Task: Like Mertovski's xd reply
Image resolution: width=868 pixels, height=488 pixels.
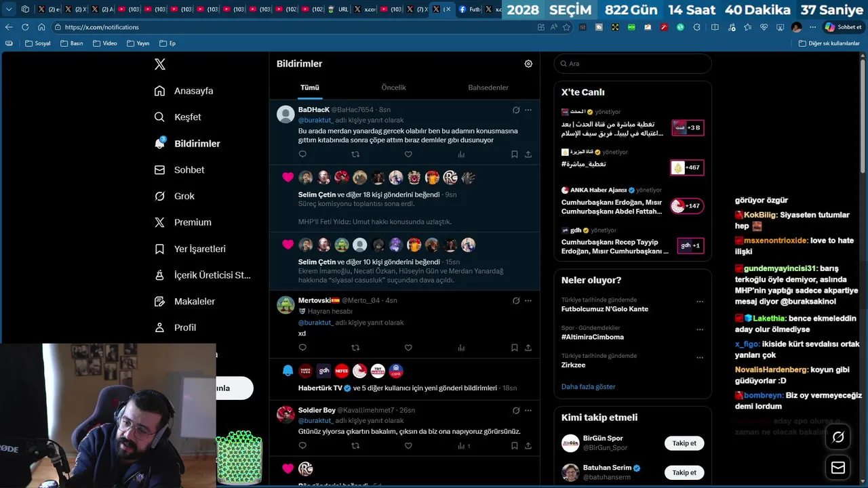Action: [x=408, y=348]
